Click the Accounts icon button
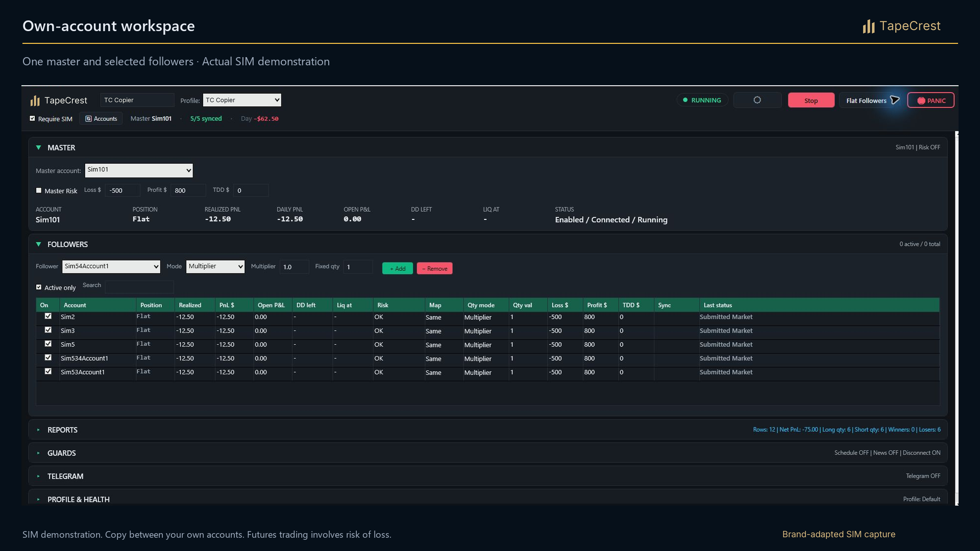Screen dimensions: 980x551 pyautogui.click(x=101, y=119)
